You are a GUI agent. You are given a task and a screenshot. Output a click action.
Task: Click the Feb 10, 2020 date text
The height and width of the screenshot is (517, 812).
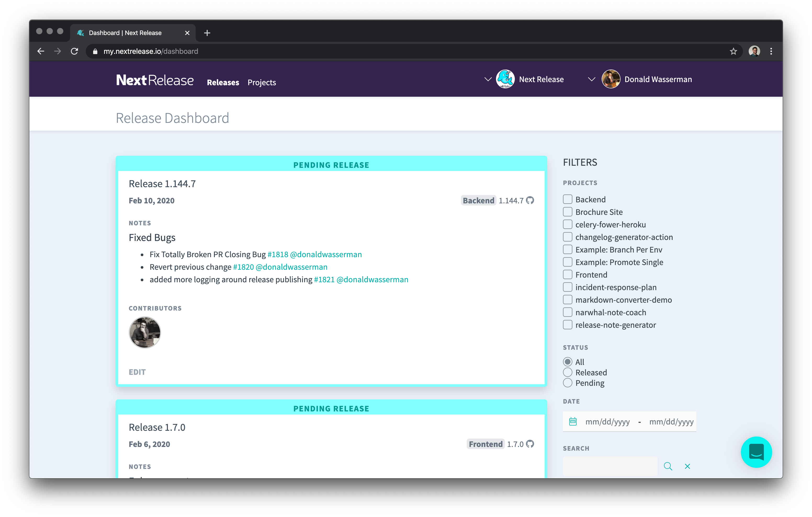151,201
